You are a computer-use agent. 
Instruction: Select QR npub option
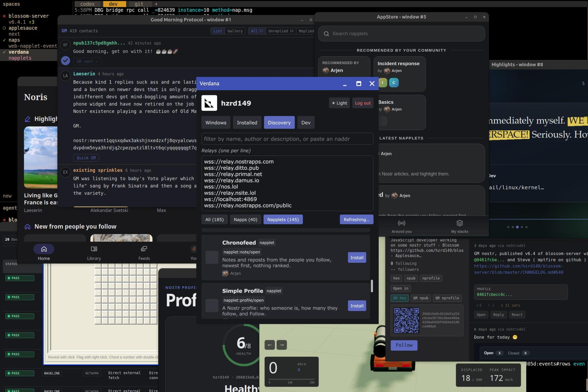pyautogui.click(x=421, y=298)
